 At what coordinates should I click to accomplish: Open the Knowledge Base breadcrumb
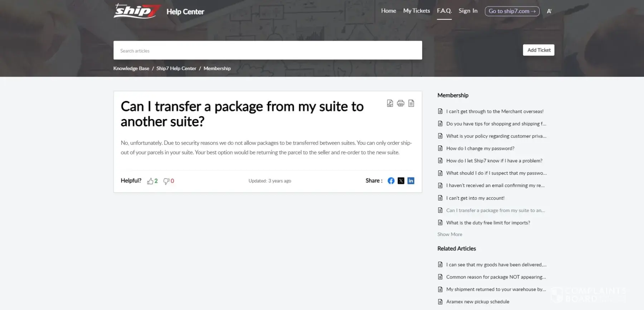[x=131, y=68]
